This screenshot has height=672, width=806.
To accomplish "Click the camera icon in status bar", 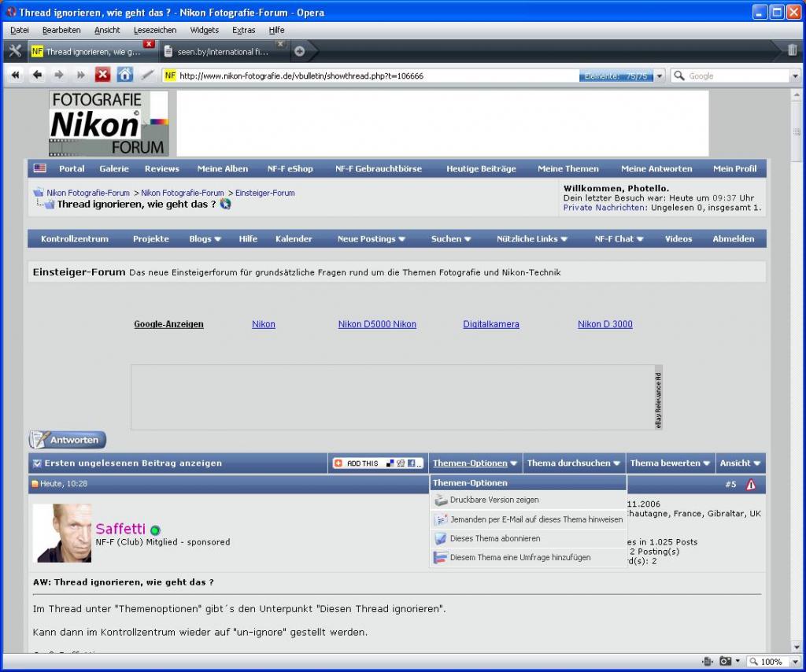I will (x=725, y=661).
